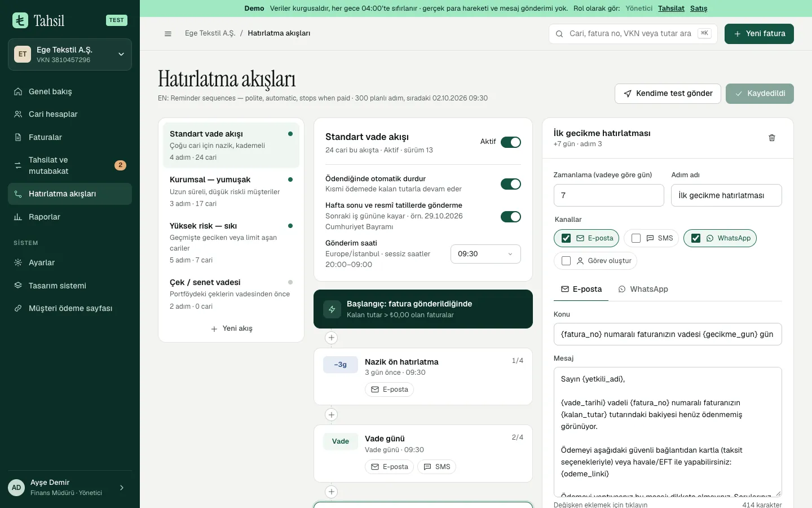Add a step after Vade günü
Image resolution: width=812 pixels, height=508 pixels.
(x=332, y=492)
